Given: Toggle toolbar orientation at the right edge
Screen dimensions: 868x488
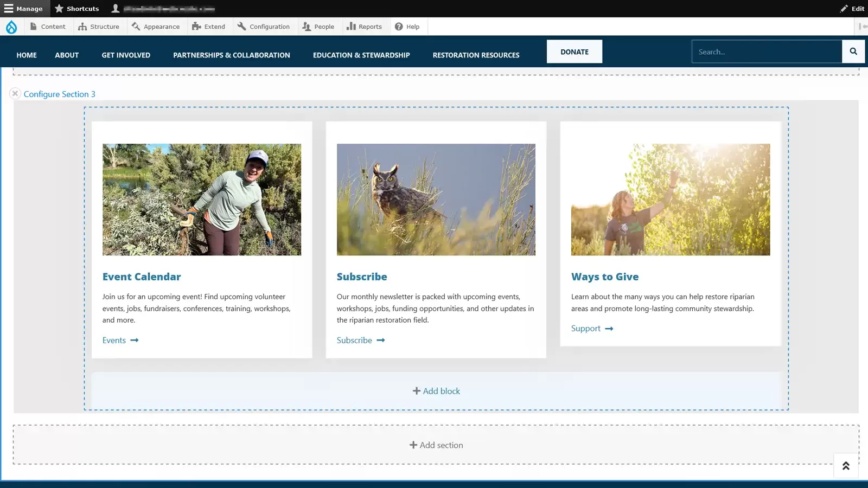Looking at the screenshot, I should (862, 27).
